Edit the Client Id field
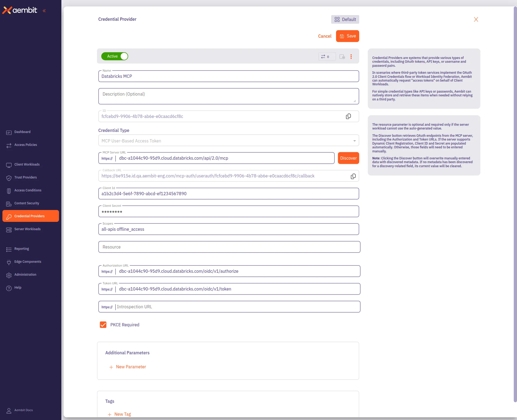The image size is (517, 420). click(229, 194)
